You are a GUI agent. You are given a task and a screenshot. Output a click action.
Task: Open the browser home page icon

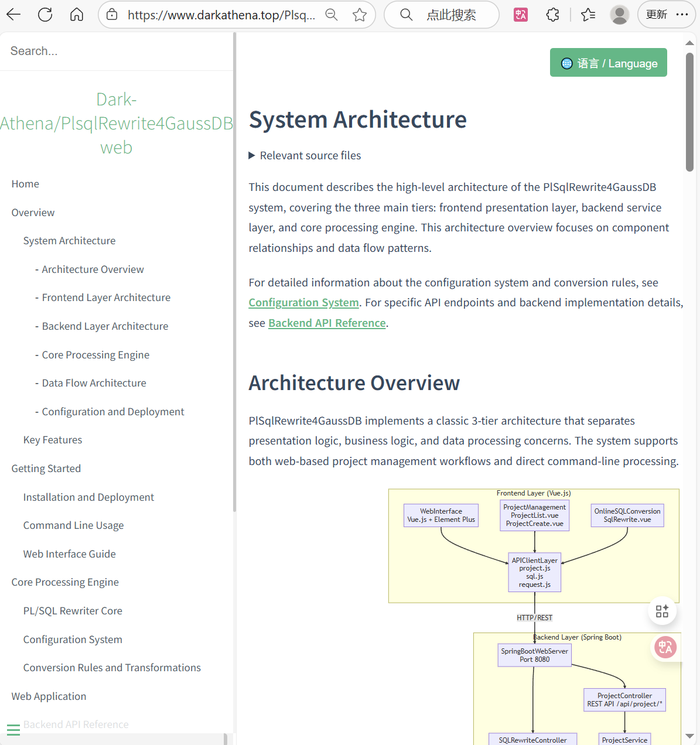(x=77, y=15)
